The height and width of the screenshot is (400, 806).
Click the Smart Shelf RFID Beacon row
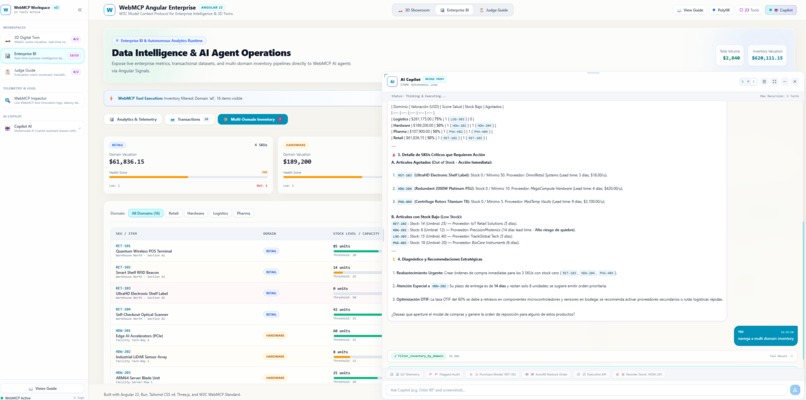coord(247,272)
